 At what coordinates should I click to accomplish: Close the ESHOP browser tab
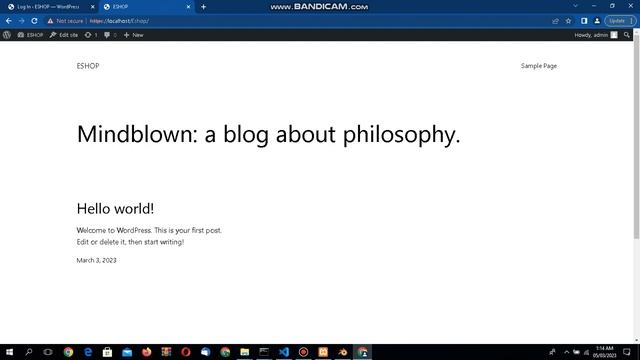click(x=188, y=7)
